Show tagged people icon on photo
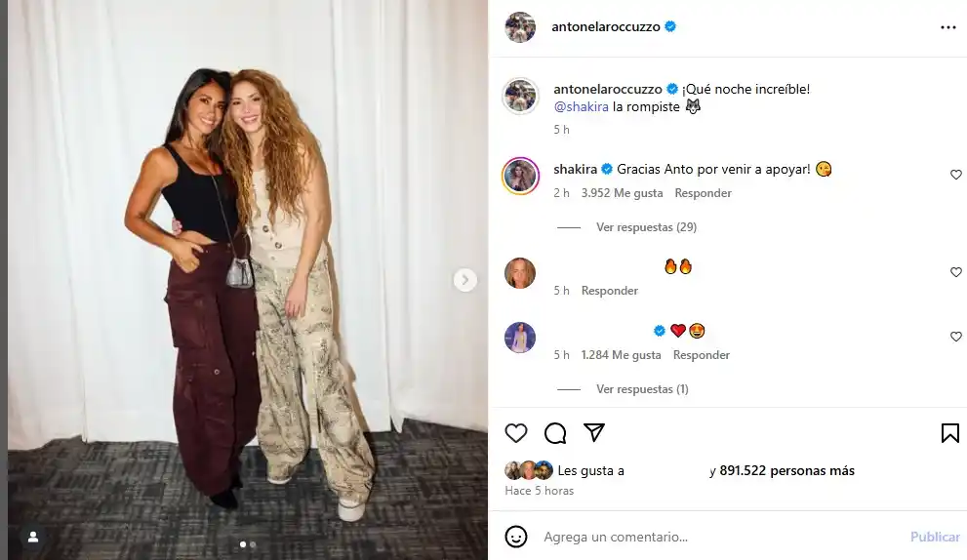 coord(33,538)
